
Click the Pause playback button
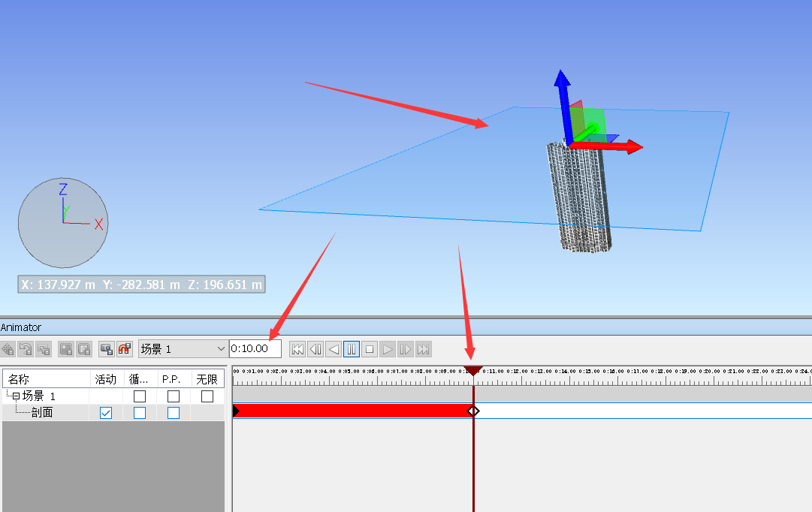(x=352, y=349)
